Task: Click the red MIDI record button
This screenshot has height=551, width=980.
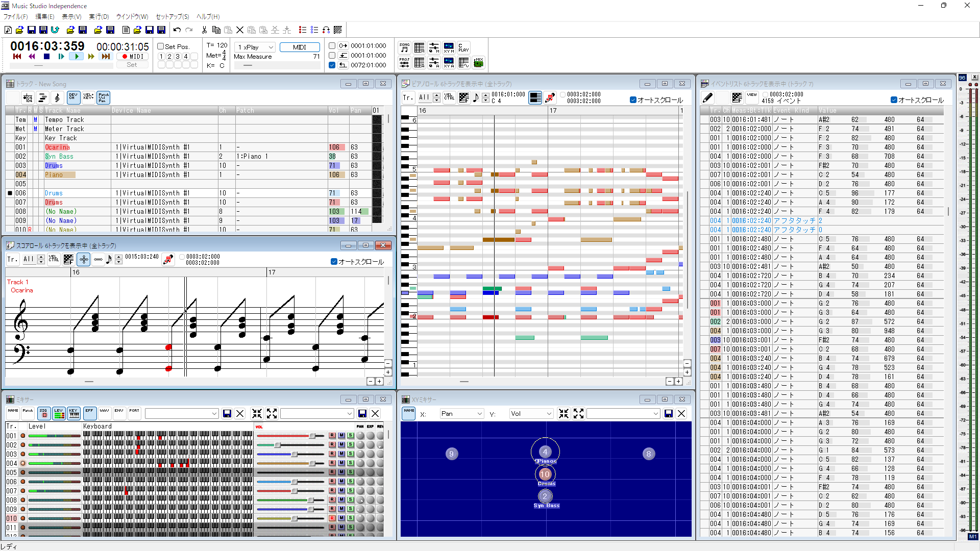Action: 132,57
